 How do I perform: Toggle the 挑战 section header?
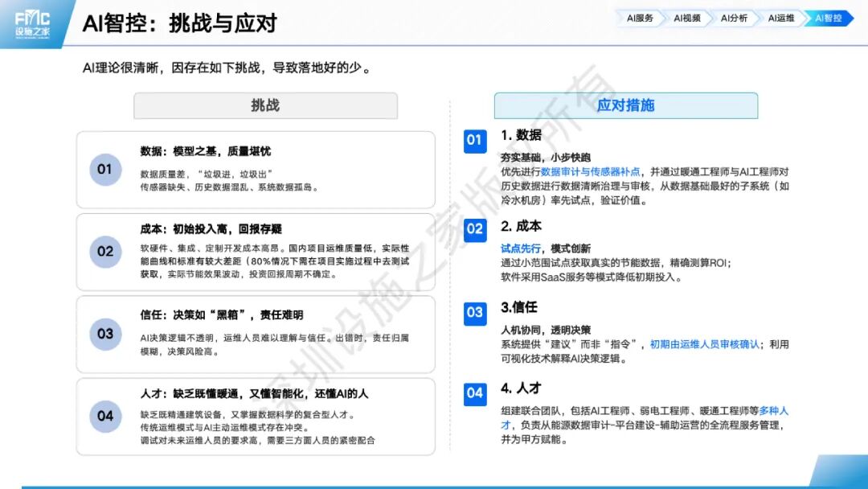point(265,105)
